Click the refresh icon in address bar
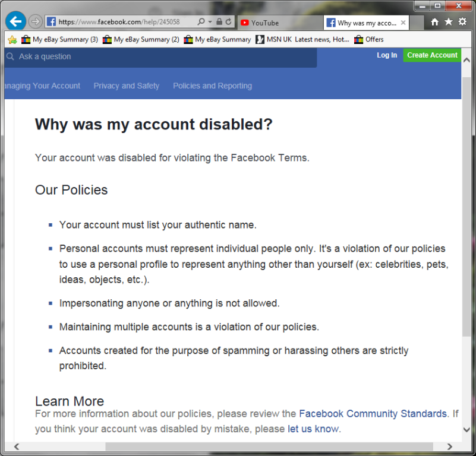The image size is (476, 456). pos(229,22)
